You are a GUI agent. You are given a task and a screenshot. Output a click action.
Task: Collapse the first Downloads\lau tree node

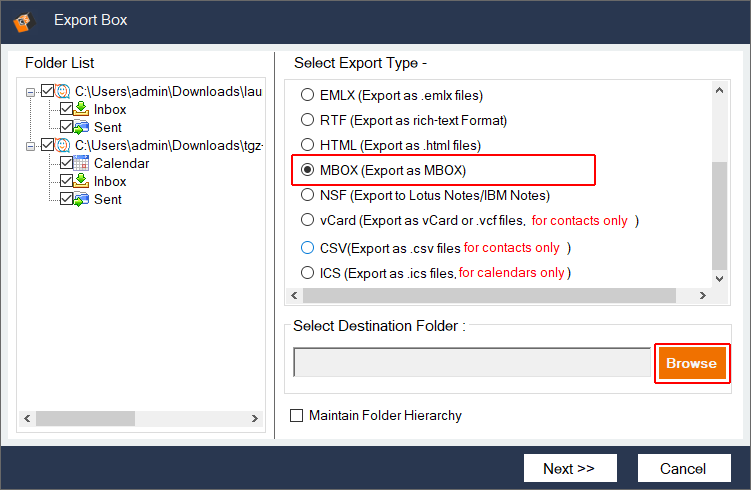pos(31,91)
